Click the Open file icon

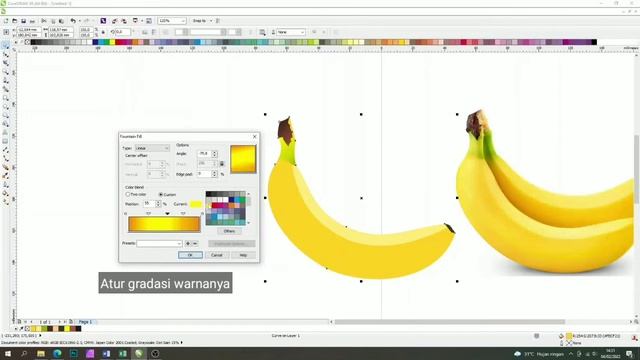[15, 21]
